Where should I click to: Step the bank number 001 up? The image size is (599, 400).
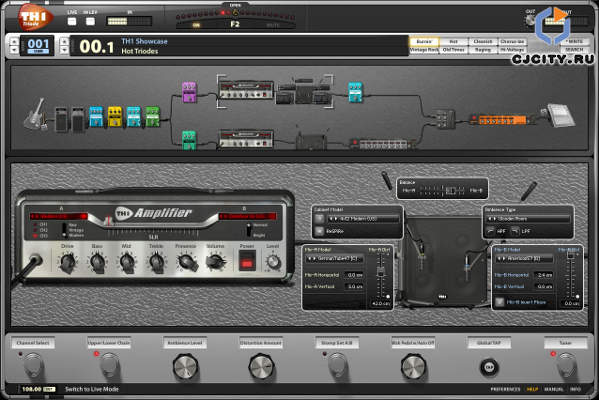tap(14, 41)
